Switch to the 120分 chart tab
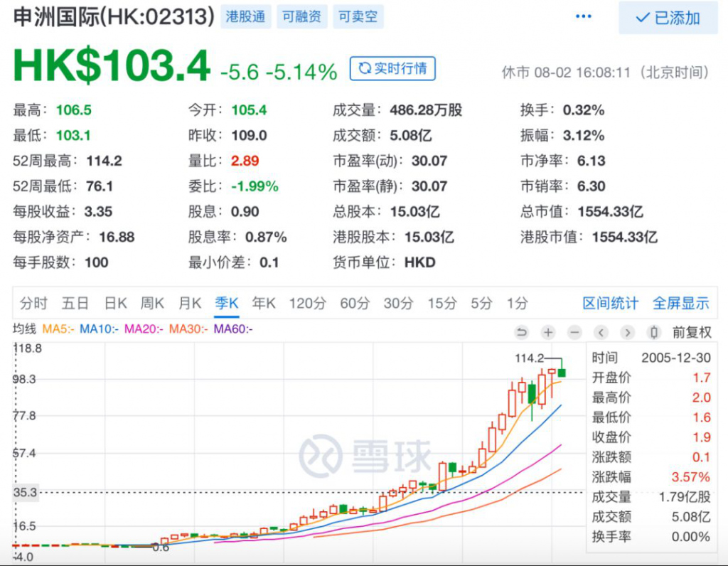The width and height of the screenshot is (728, 566). pyautogui.click(x=307, y=303)
